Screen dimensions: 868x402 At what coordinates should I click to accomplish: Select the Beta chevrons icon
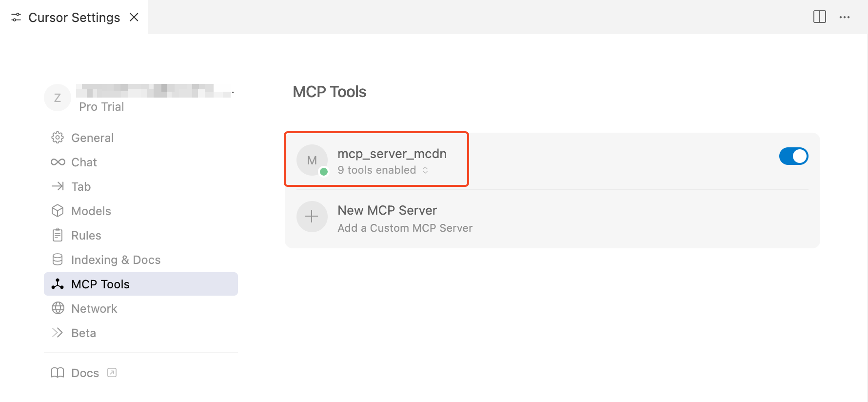coord(58,333)
